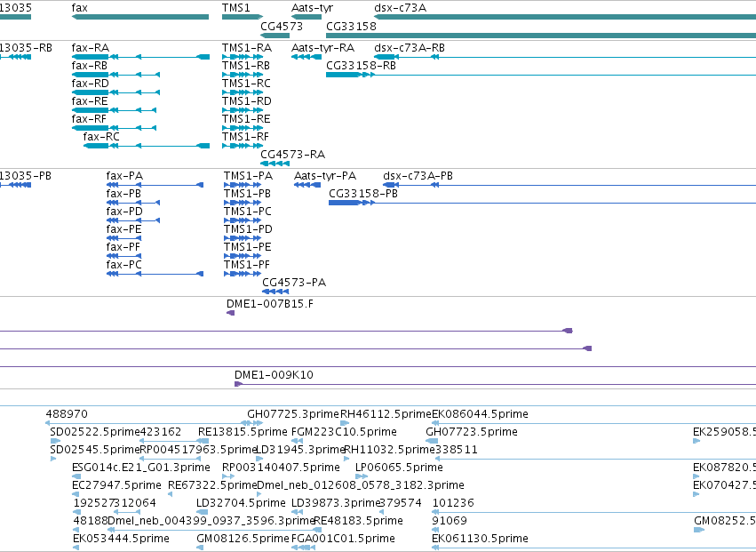Click the fax gene label
This screenshot has width=756, height=552.
click(x=80, y=8)
